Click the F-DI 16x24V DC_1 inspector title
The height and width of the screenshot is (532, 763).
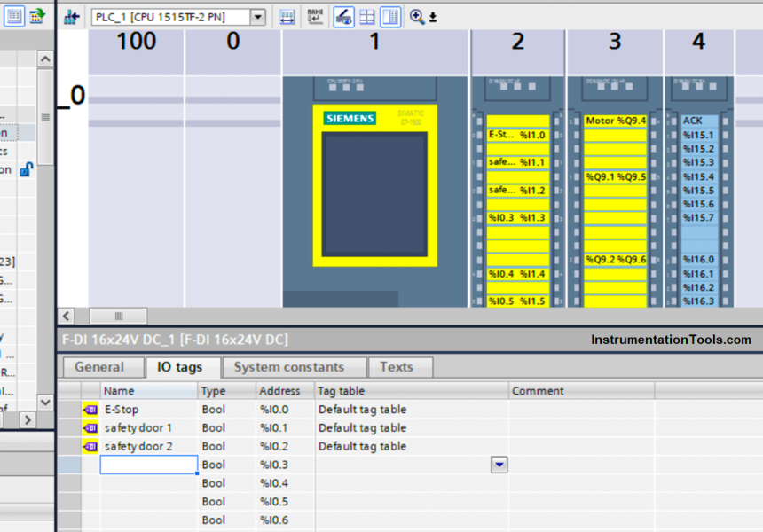tap(175, 340)
